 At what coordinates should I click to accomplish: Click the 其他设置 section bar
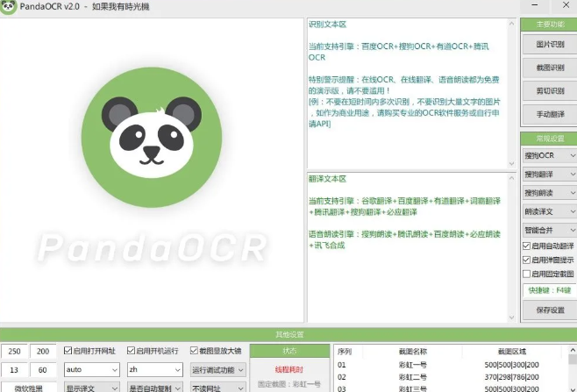click(x=288, y=334)
